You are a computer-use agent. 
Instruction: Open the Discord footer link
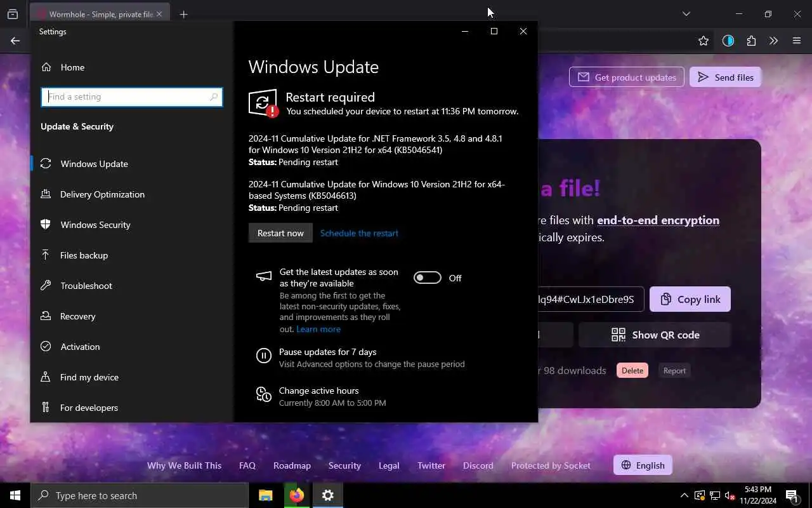point(478,465)
